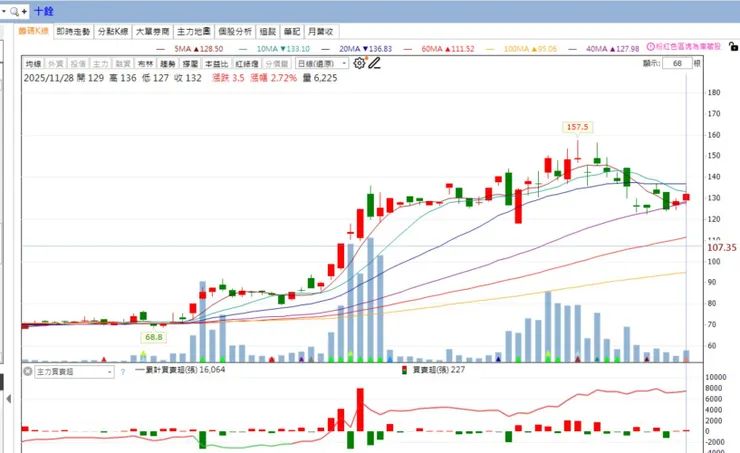Toggle the 融資 overlay button

click(x=123, y=64)
